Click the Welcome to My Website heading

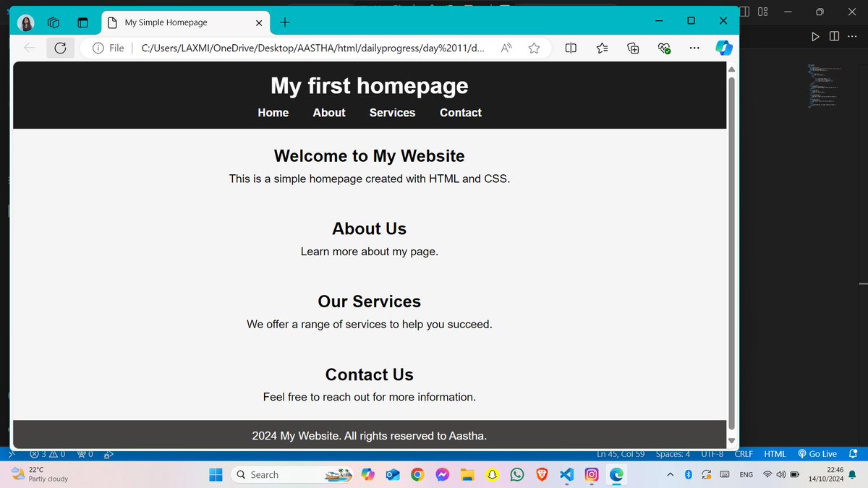370,155
